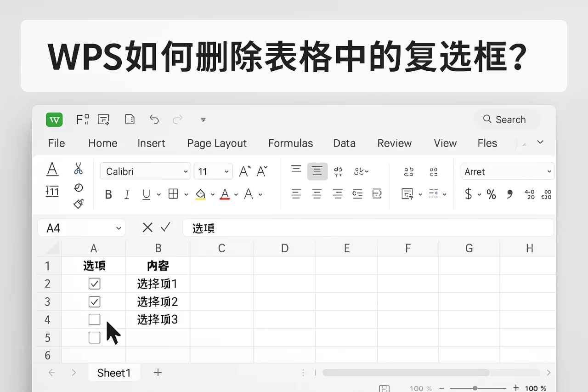The width and height of the screenshot is (588, 392).
Task: Open the borders grid icon
Action: (x=174, y=194)
